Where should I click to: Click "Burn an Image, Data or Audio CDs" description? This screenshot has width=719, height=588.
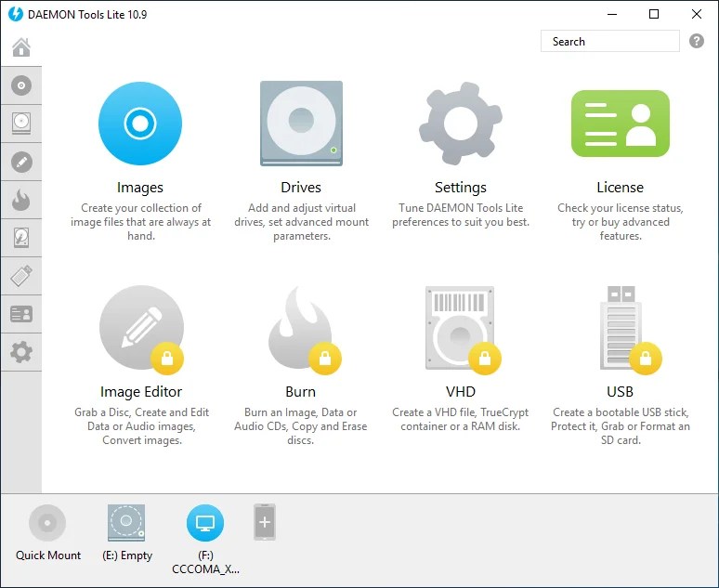click(x=300, y=426)
